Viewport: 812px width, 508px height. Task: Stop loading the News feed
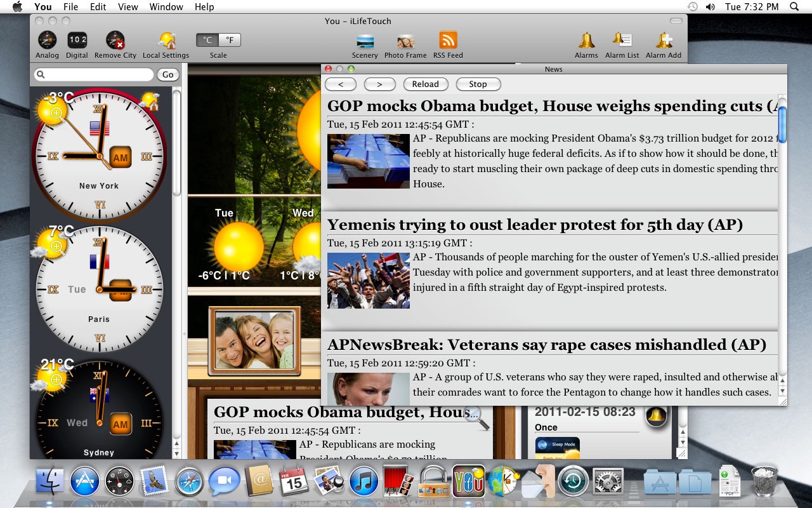point(478,84)
